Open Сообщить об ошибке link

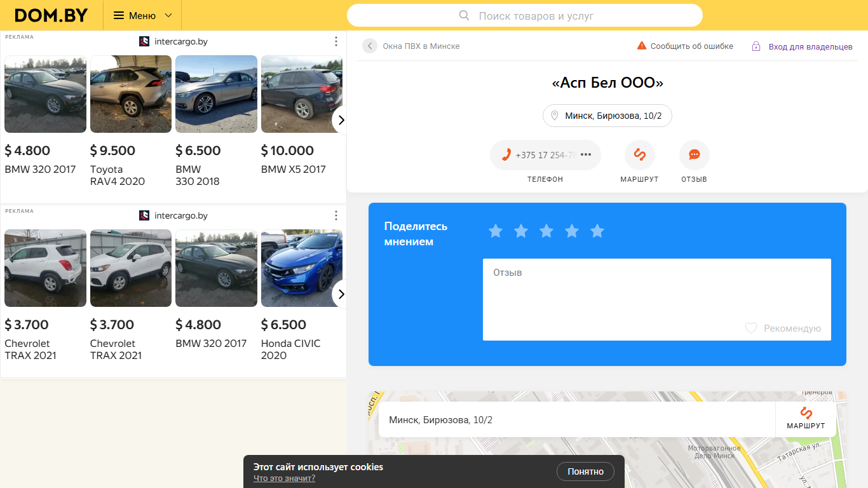point(692,46)
